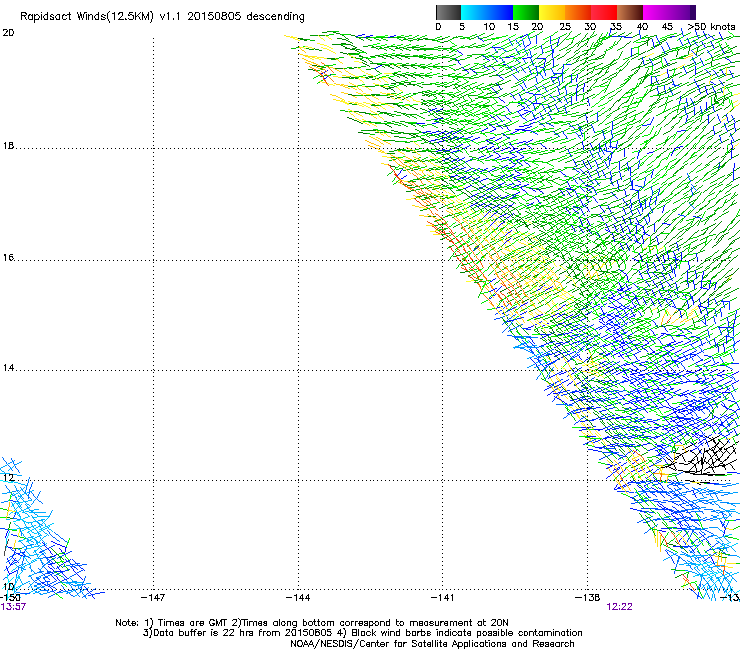Viewport: 740px width, 650px height.
Task: Click longitude label -144
Action: pos(298,598)
